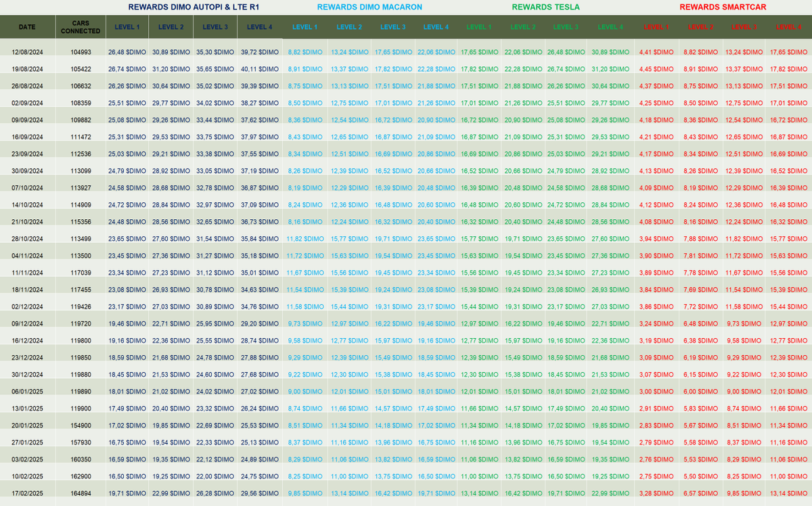Click cars connected value 106632
Screen dimensions: 812x506
point(81,86)
